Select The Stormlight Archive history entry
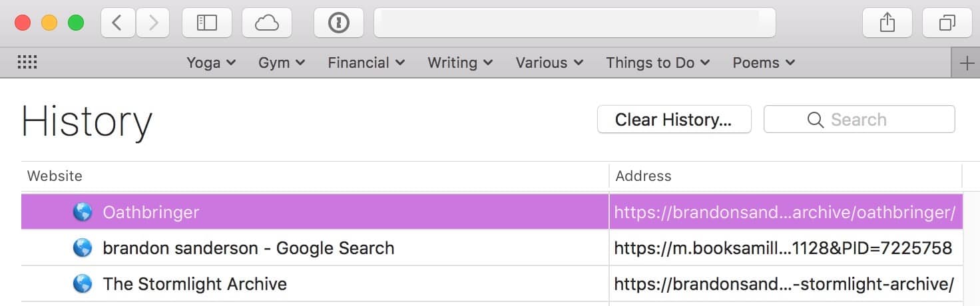This screenshot has height=306, width=980. (492, 284)
